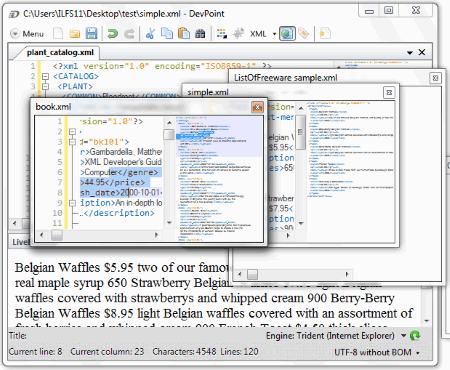Close the plant_catalog.xml tab with X
The width and height of the screenshot is (450, 370).
tap(422, 52)
